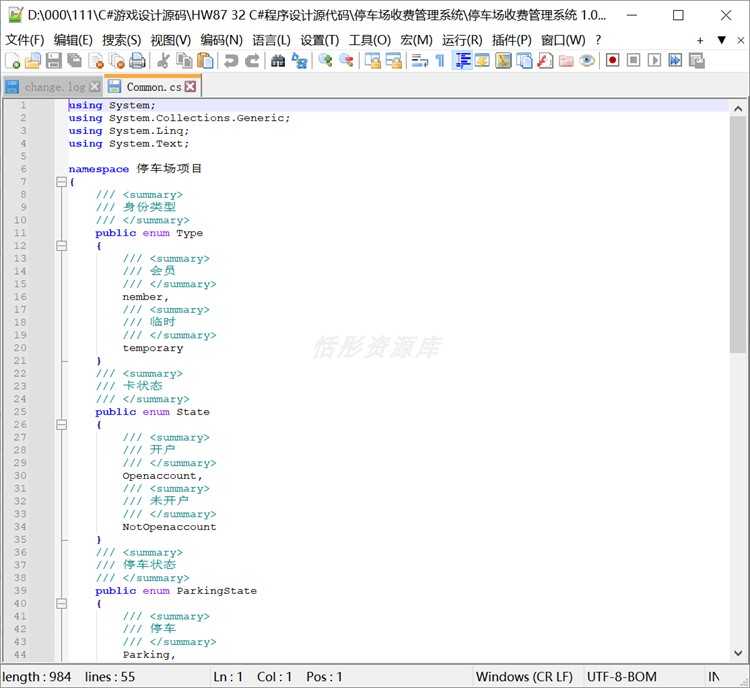Close the change.log tab
750x688 pixels.
click(x=95, y=87)
